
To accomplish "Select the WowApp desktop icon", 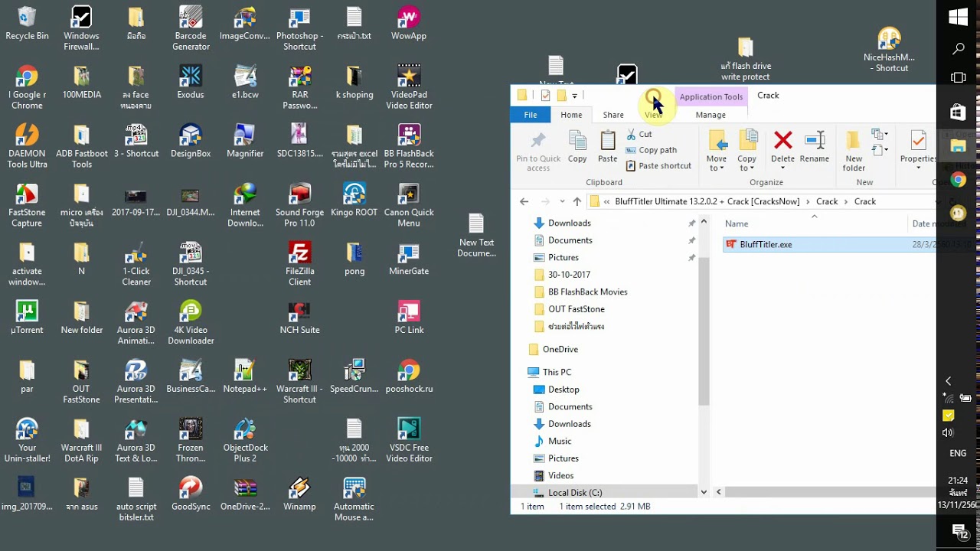I will (409, 24).
